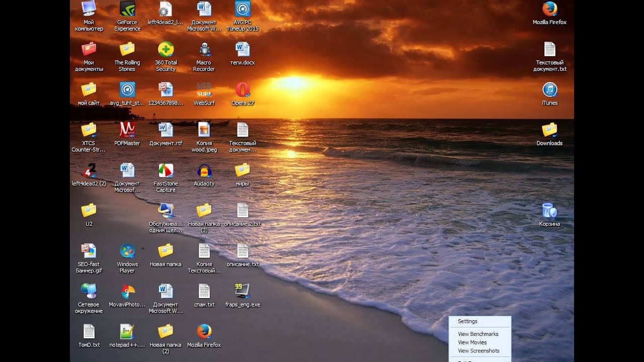Select the описание 2.txt file
Viewport: 644px width, 362px height.
coord(243,215)
